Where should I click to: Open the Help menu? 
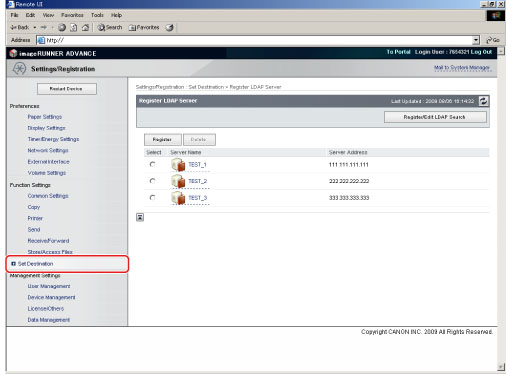point(116,15)
